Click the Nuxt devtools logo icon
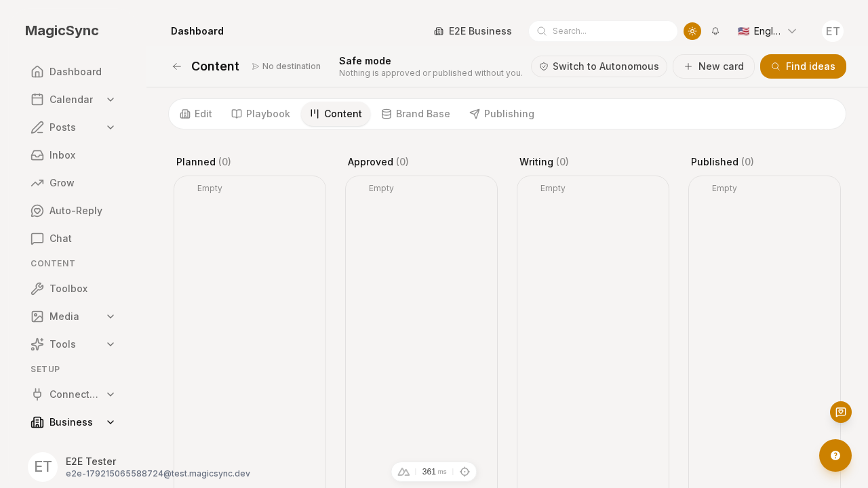 point(403,472)
